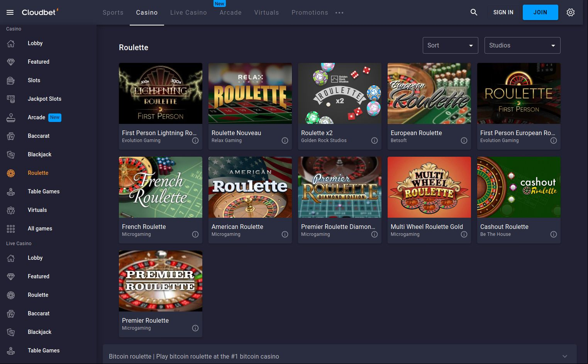Screen dimensions: 588x364
Task: Open First Person European Roulette thumbnail
Action: click(x=519, y=93)
